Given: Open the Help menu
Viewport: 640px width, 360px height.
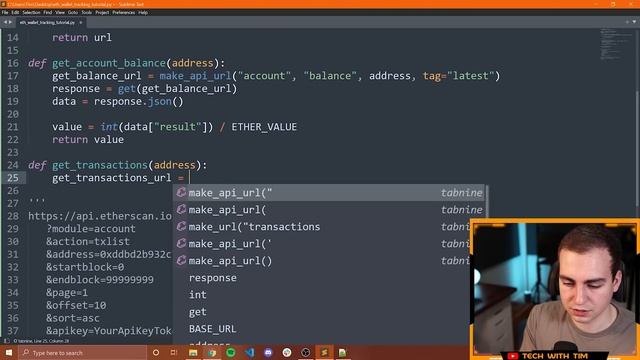Looking at the screenshot, I should 143,13.
